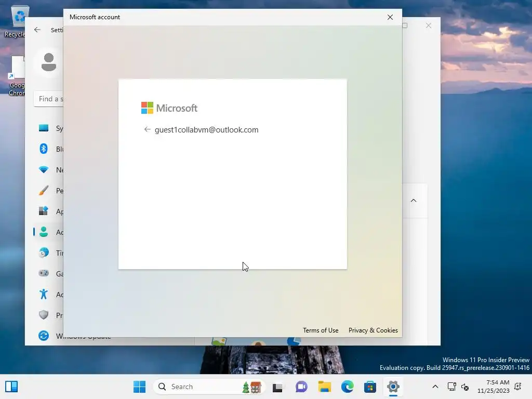The image size is (532, 399).
Task: Open Windows Update in Settings sidebar
Action: coord(75,336)
